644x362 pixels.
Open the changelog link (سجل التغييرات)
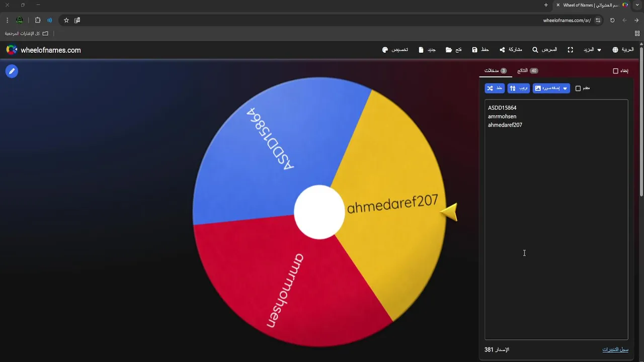click(x=615, y=349)
